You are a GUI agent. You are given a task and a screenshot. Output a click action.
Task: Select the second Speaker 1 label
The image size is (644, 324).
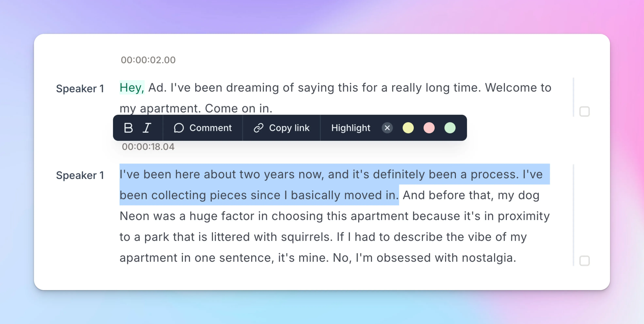pyautogui.click(x=80, y=175)
